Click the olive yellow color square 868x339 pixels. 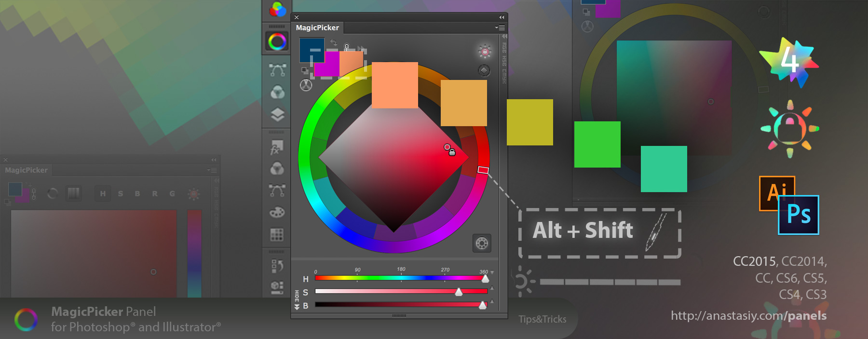click(530, 122)
